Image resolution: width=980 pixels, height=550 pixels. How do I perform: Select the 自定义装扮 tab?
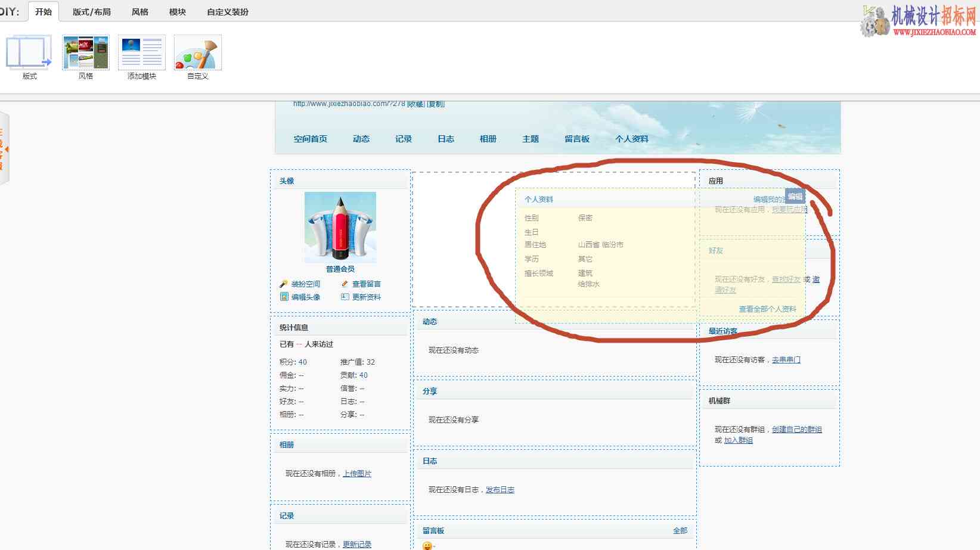[228, 12]
